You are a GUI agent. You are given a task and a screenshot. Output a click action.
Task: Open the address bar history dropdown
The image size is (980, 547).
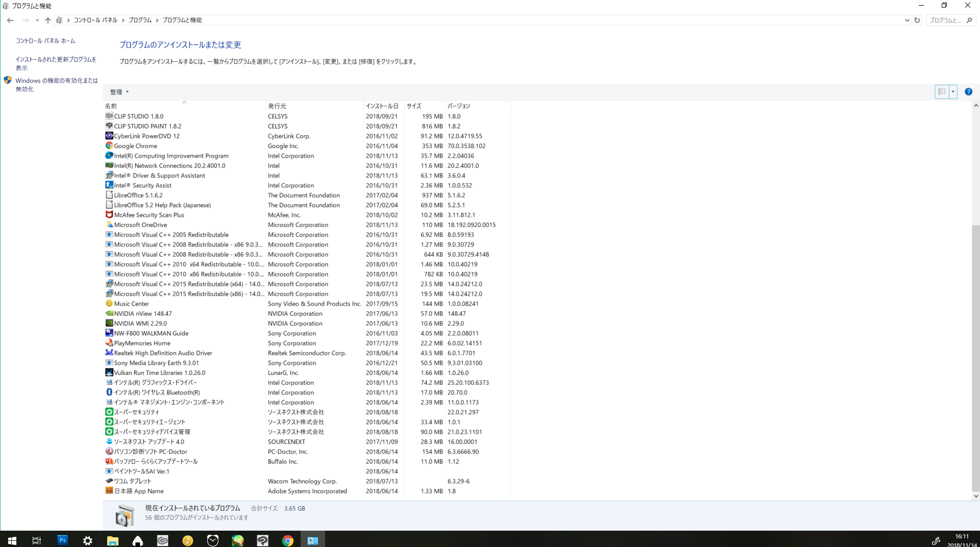907,20
